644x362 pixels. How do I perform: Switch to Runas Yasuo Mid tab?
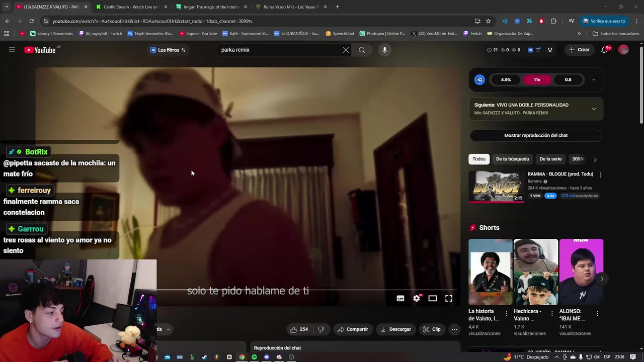(x=291, y=7)
